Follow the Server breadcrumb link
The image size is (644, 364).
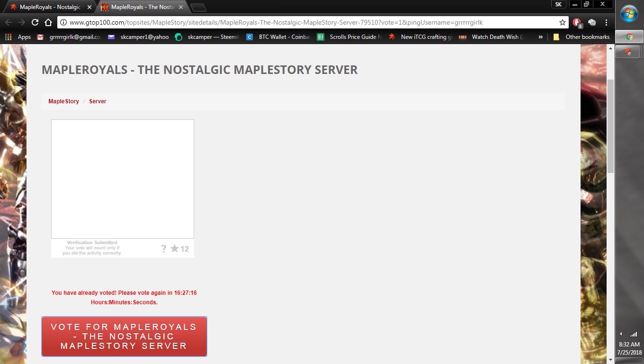click(98, 101)
